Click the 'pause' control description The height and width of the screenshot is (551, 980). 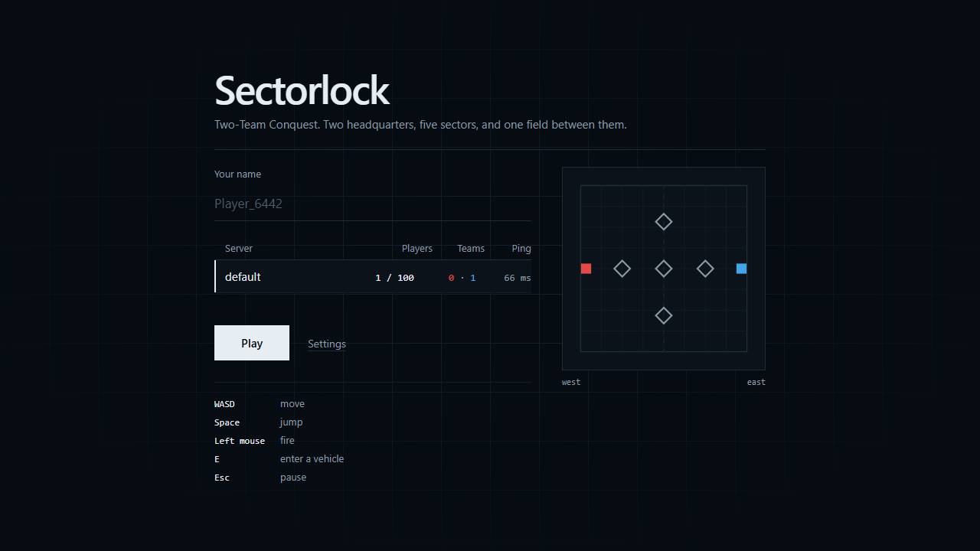293,478
